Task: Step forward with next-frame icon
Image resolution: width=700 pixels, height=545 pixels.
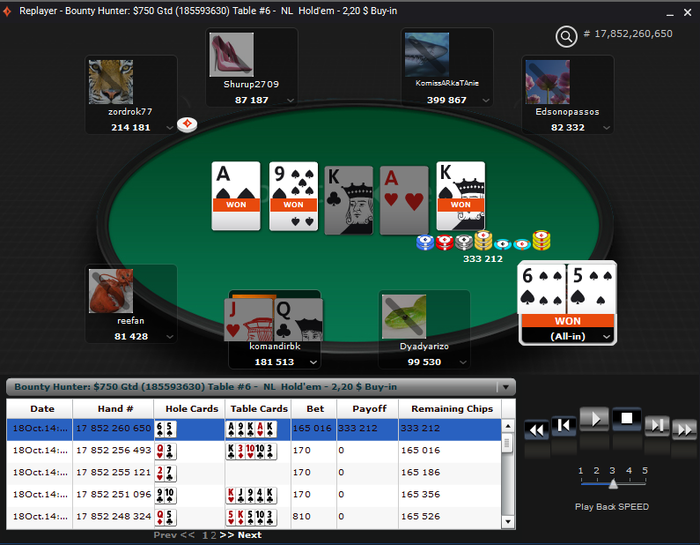Action: click(x=657, y=425)
